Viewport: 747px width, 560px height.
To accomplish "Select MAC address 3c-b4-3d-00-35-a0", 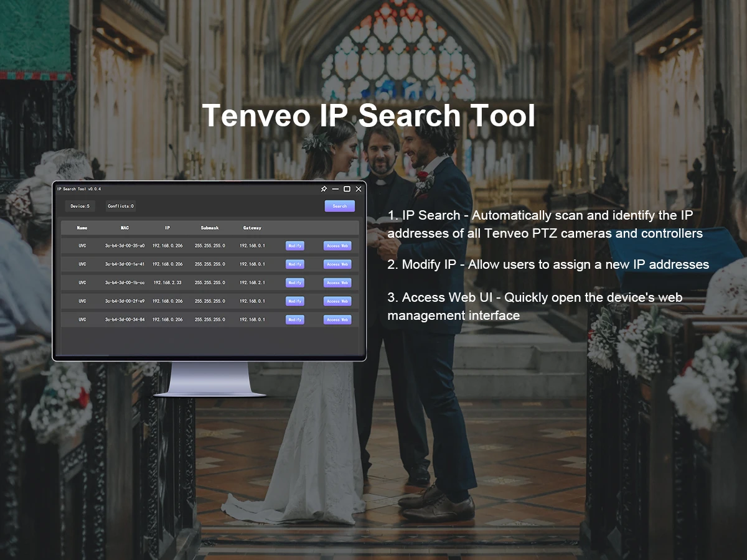I will [125, 246].
